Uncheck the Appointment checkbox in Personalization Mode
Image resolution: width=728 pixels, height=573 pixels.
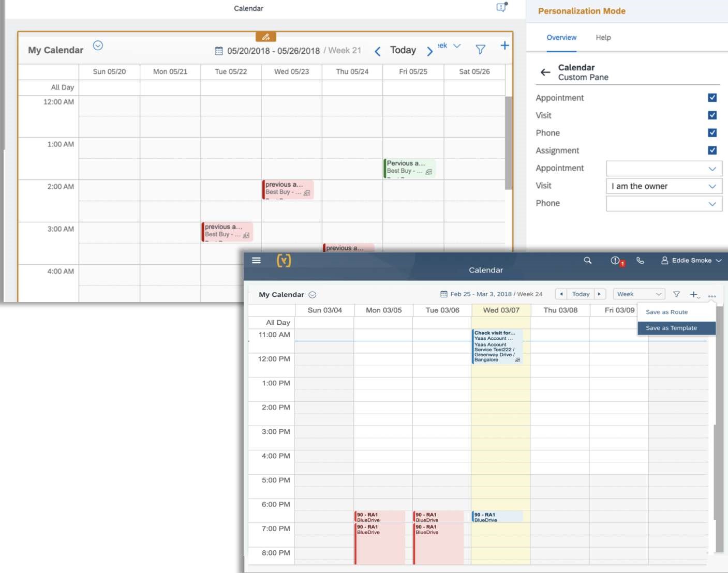pos(712,97)
